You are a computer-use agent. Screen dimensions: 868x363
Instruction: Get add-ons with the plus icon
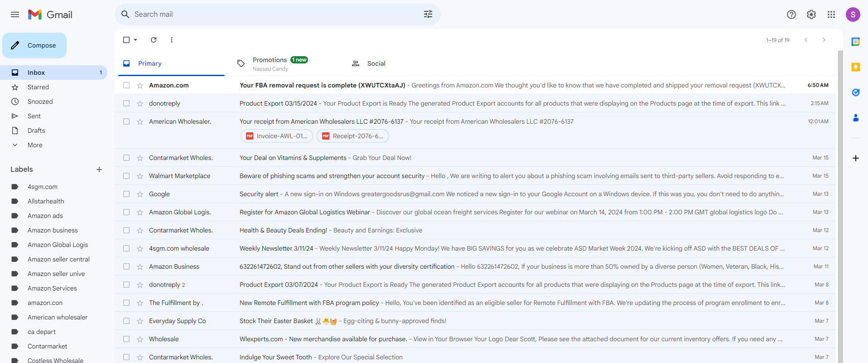(x=856, y=158)
